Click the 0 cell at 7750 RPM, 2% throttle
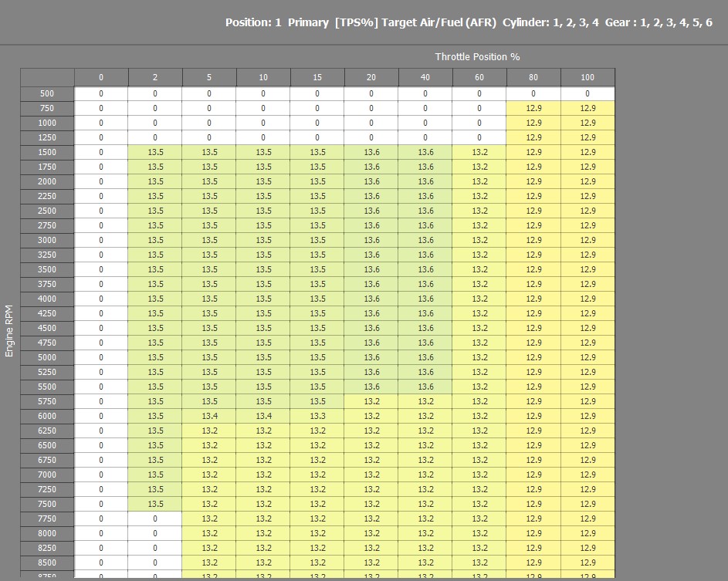The image size is (728, 581). click(155, 519)
